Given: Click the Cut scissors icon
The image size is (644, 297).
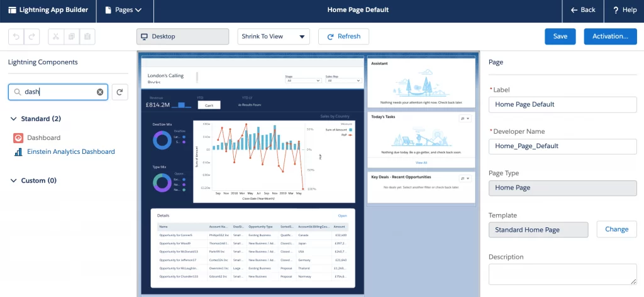Looking at the screenshot, I should (x=56, y=36).
